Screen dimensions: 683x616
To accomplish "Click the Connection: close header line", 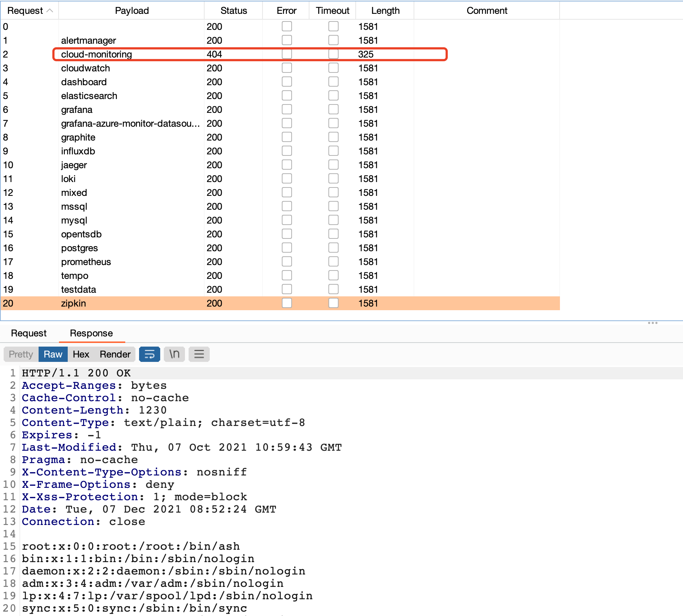I will [83, 522].
